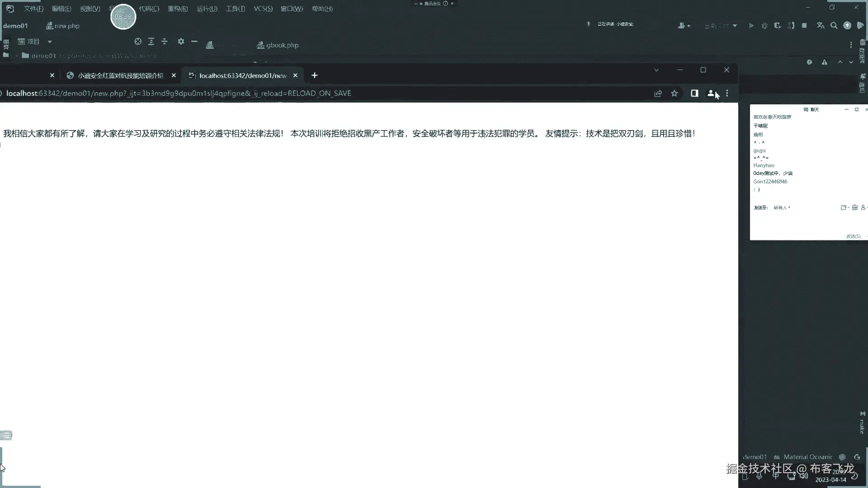
Task: Open gbook.php editor tab
Action: click(x=278, y=45)
